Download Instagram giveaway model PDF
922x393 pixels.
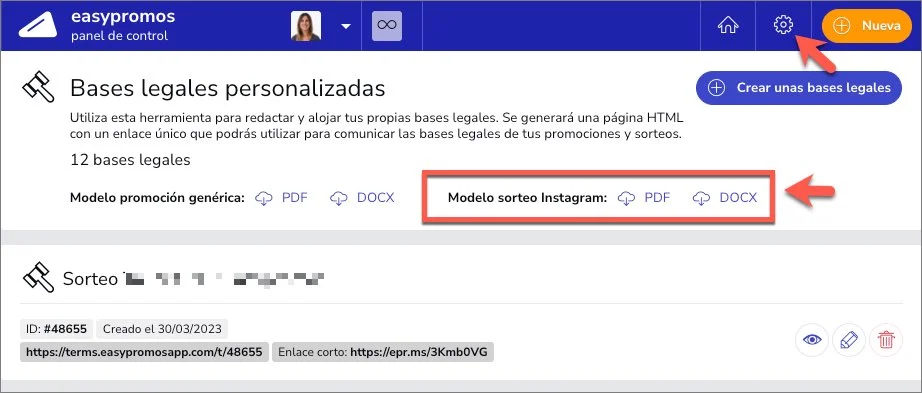click(644, 198)
